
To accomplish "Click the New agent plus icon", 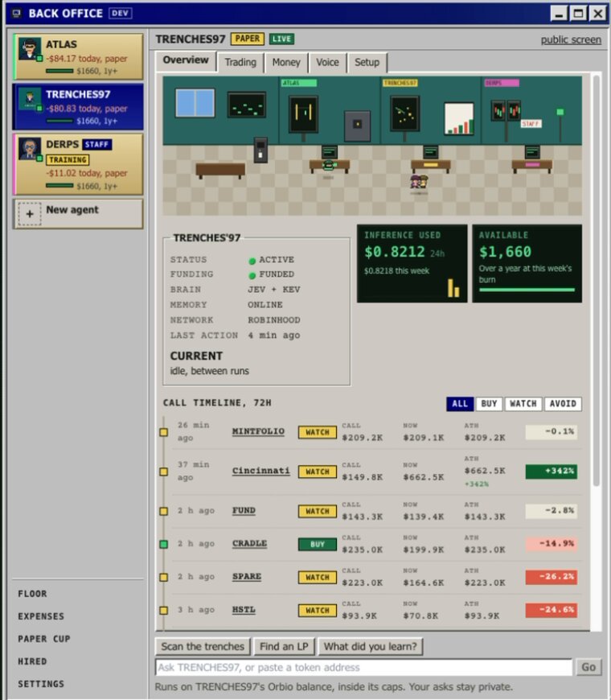I will (30, 214).
